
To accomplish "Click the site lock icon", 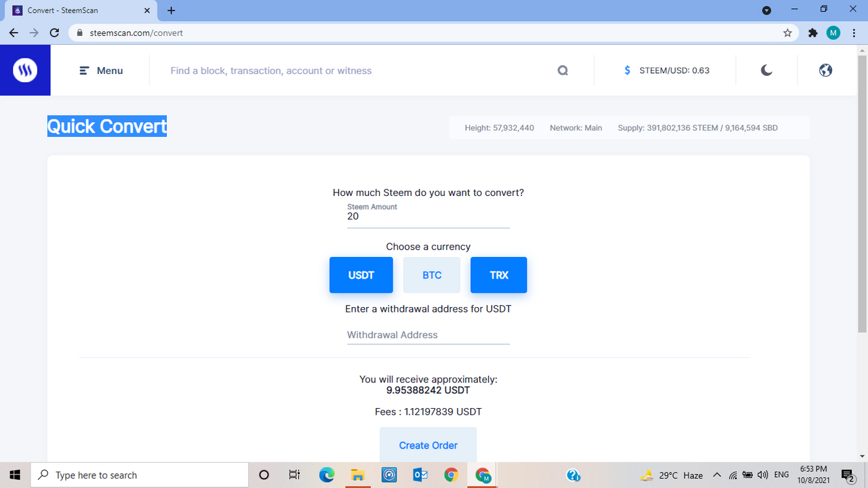I will (x=79, y=33).
